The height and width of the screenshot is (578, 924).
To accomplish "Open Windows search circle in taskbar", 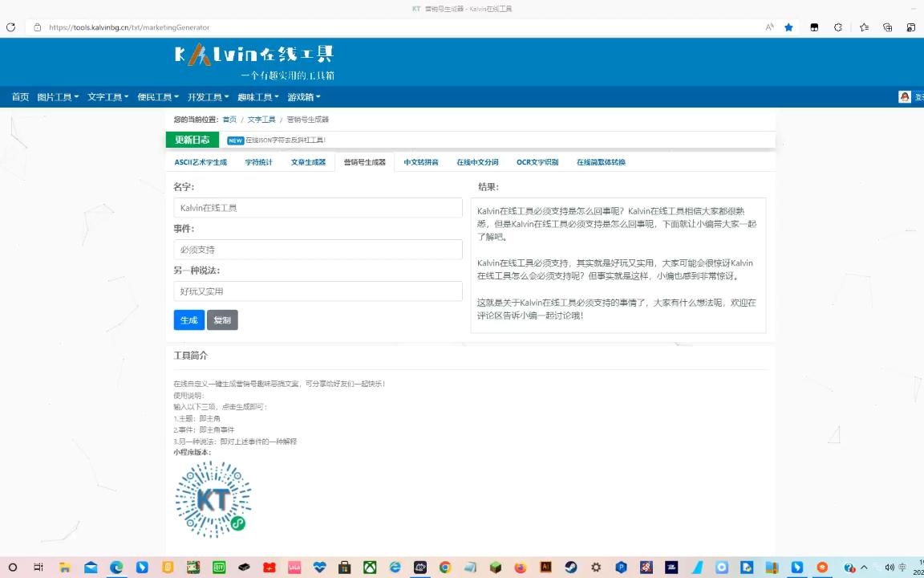I will 12,568.
